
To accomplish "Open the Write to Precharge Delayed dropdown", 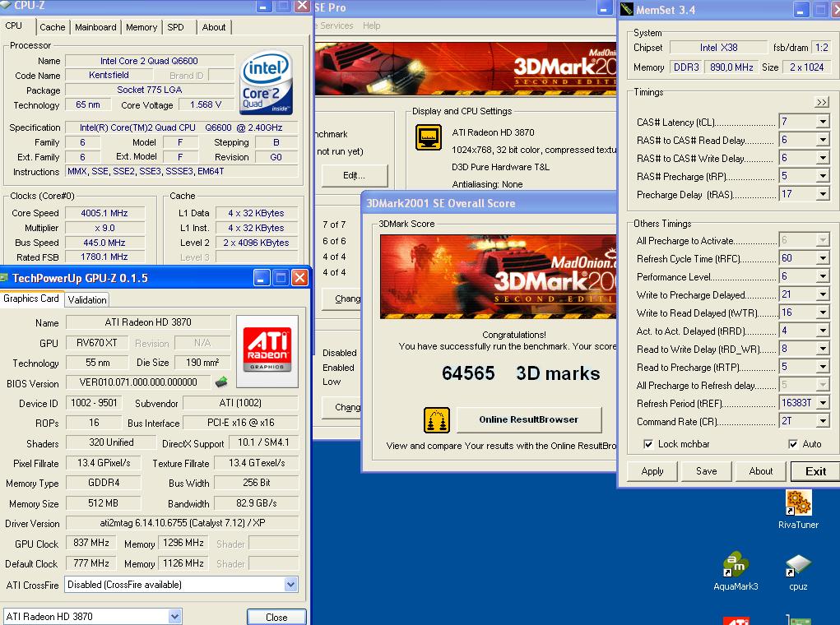I will tap(823, 294).
